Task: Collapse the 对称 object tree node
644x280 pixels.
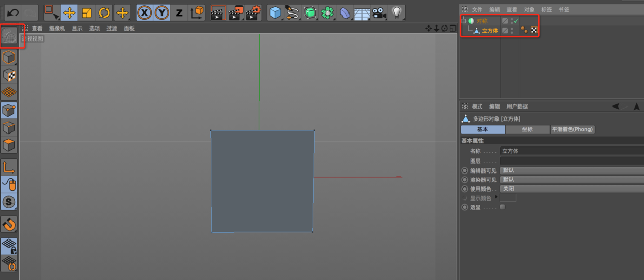Action: (464, 21)
